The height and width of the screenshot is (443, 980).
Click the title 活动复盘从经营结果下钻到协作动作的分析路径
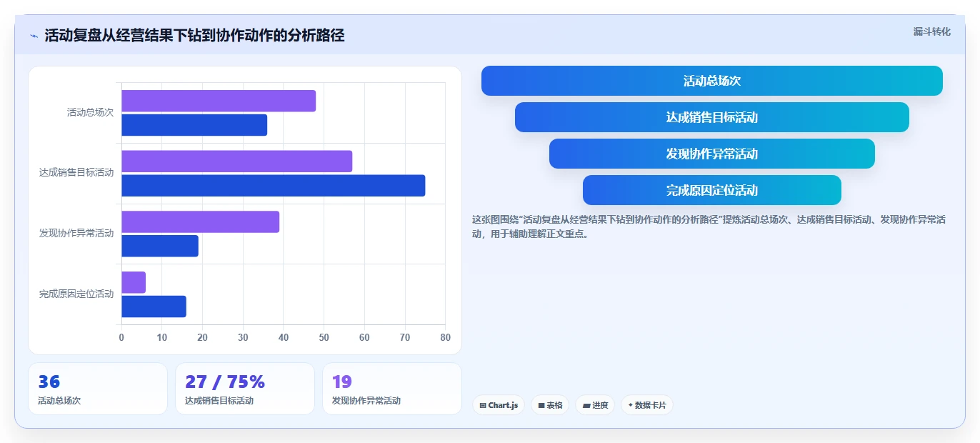coord(194,36)
